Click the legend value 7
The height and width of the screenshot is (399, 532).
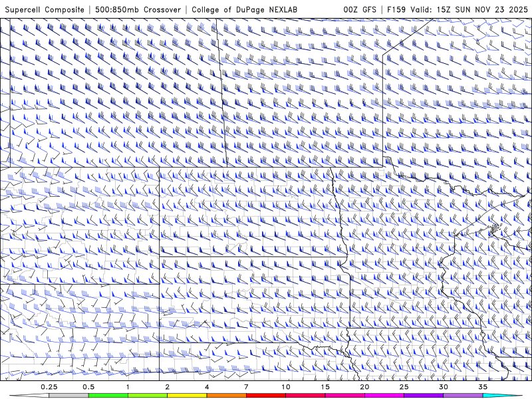[246, 387]
